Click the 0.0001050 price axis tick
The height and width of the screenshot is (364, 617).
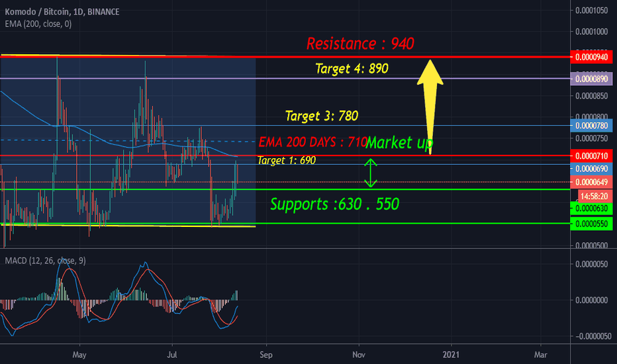(x=592, y=11)
